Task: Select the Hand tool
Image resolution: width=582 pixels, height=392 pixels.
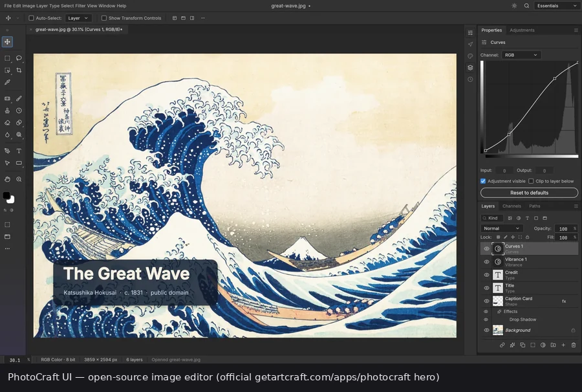Action: tap(7, 179)
